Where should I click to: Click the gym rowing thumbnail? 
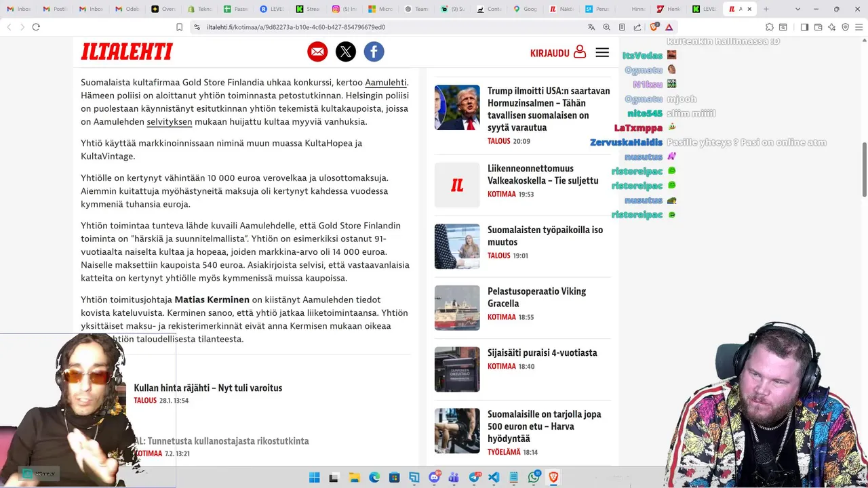457,430
